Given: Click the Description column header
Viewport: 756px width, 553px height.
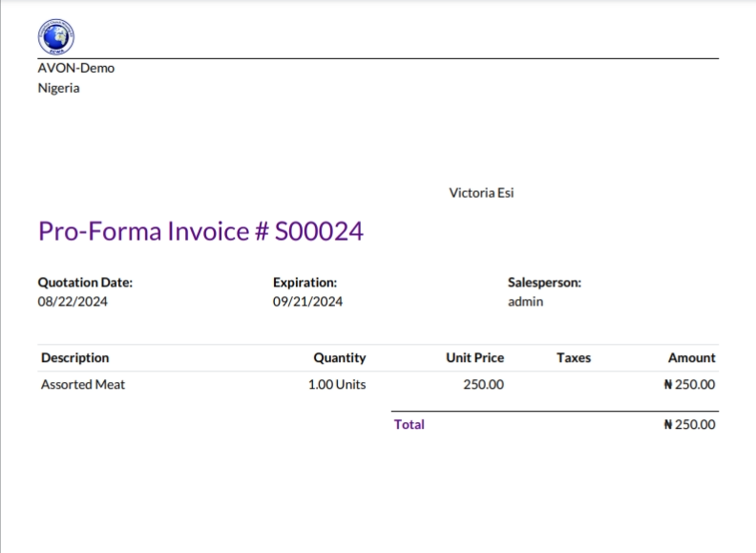Looking at the screenshot, I should click(74, 357).
